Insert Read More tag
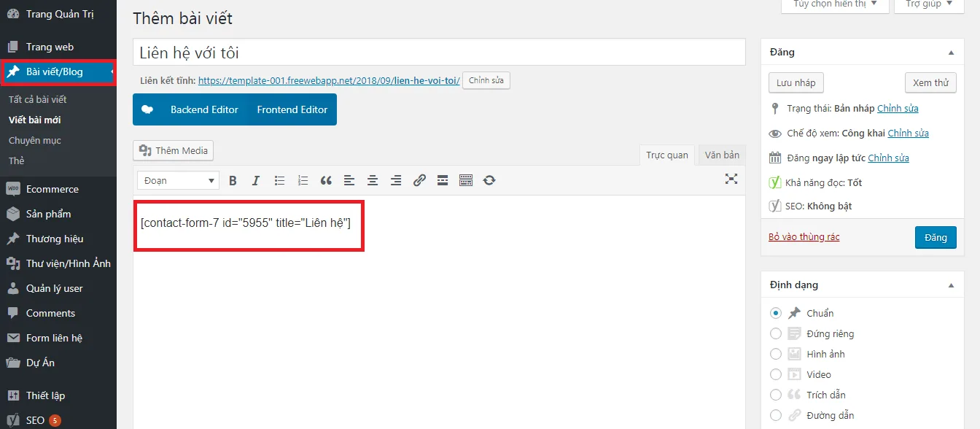Image resolution: width=980 pixels, height=429 pixels. pos(443,180)
